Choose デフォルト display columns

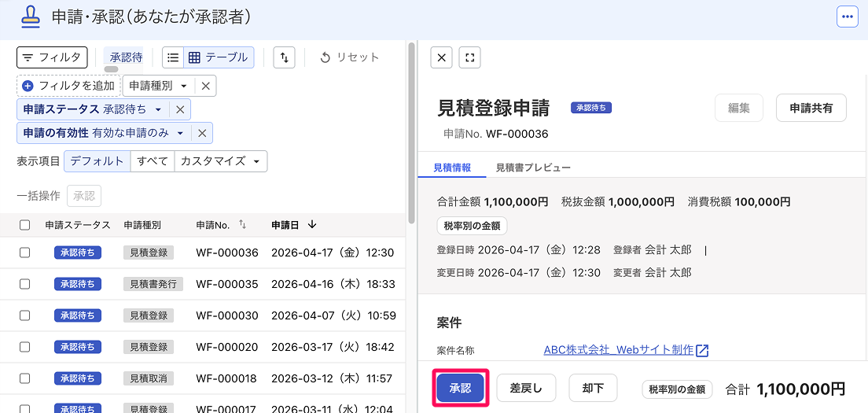[97, 161]
